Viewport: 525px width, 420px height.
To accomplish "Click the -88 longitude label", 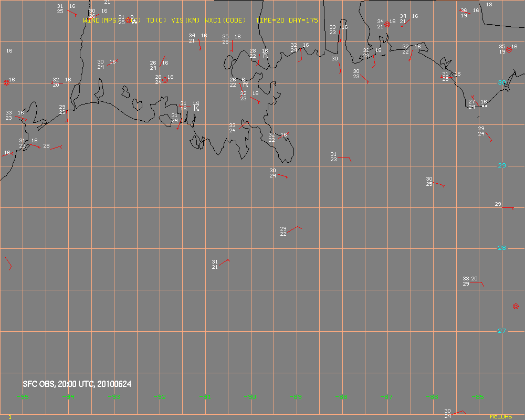I will coord(341,397).
